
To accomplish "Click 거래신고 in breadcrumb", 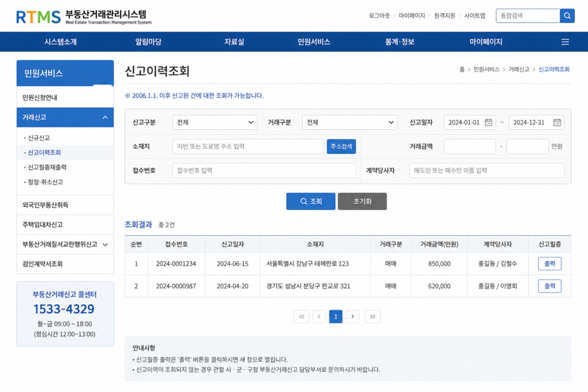I will [x=519, y=69].
